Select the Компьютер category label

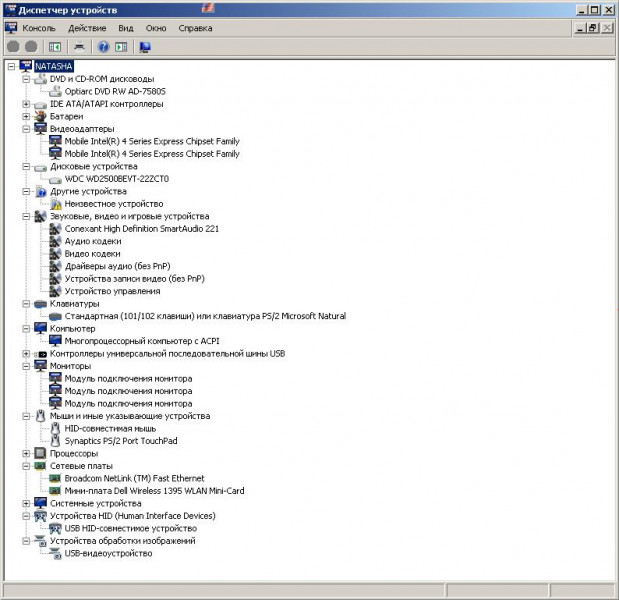click(72, 329)
